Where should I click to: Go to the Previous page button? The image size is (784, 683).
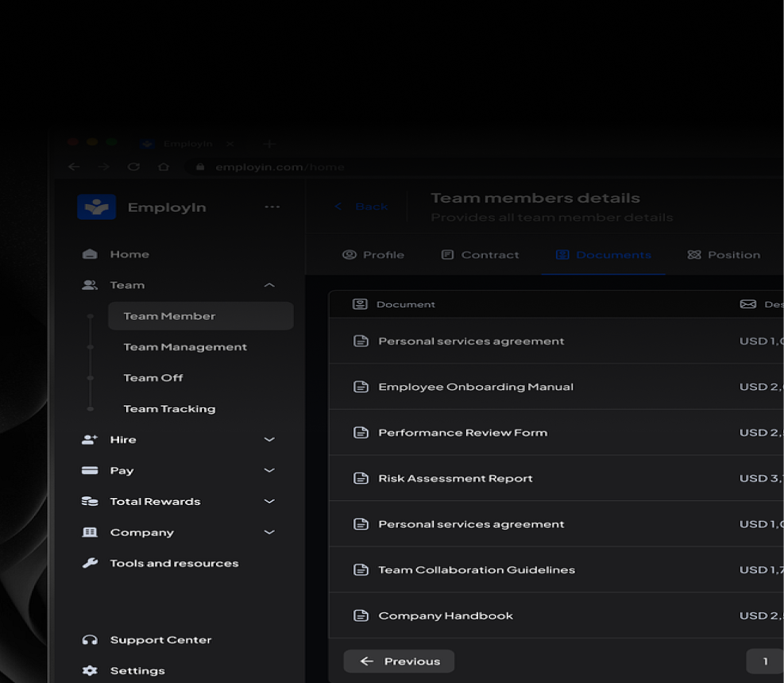pos(399,662)
